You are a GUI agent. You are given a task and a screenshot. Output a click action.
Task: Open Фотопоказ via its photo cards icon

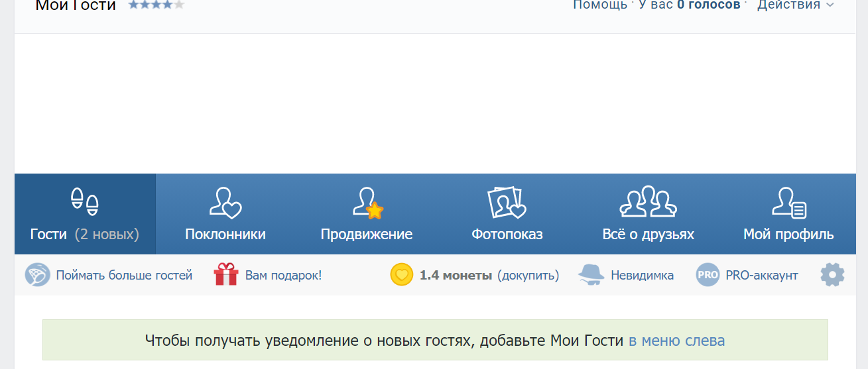coord(507,203)
